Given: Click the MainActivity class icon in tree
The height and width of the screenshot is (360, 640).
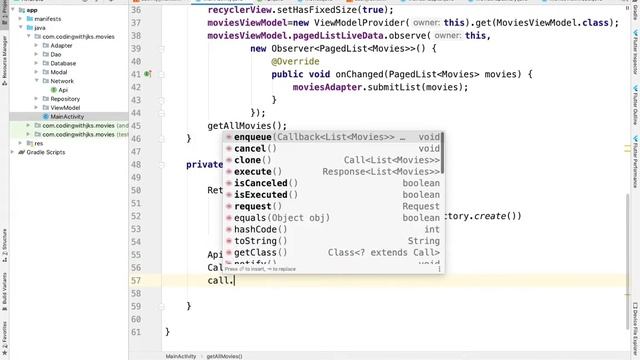Looking at the screenshot, I should [x=46, y=117].
